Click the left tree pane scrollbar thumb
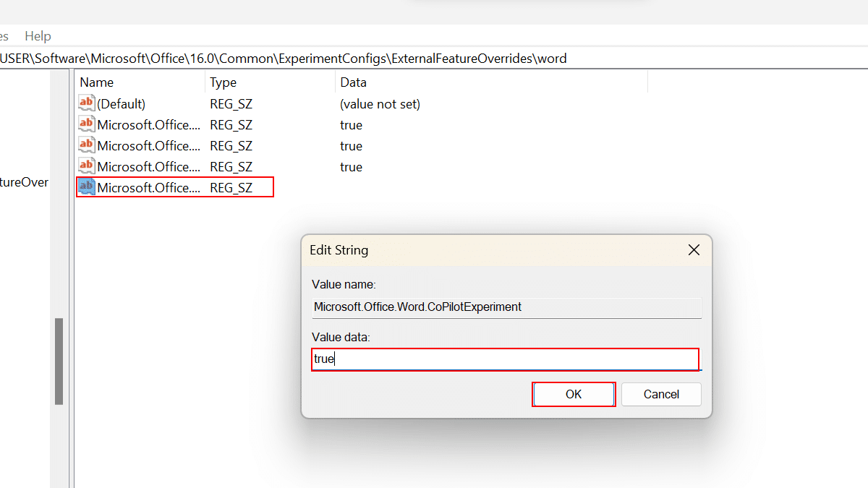Screen dimensions: 868x488 tap(59, 361)
